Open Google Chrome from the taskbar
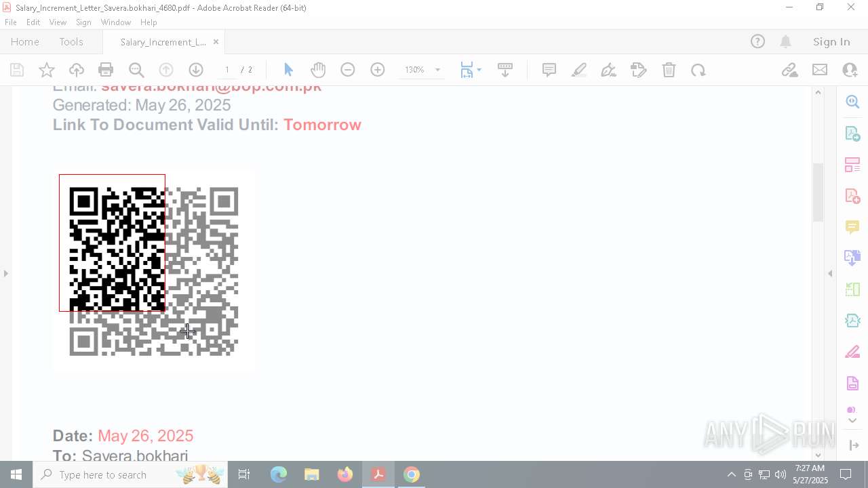The height and width of the screenshot is (488, 868). pyautogui.click(x=412, y=474)
